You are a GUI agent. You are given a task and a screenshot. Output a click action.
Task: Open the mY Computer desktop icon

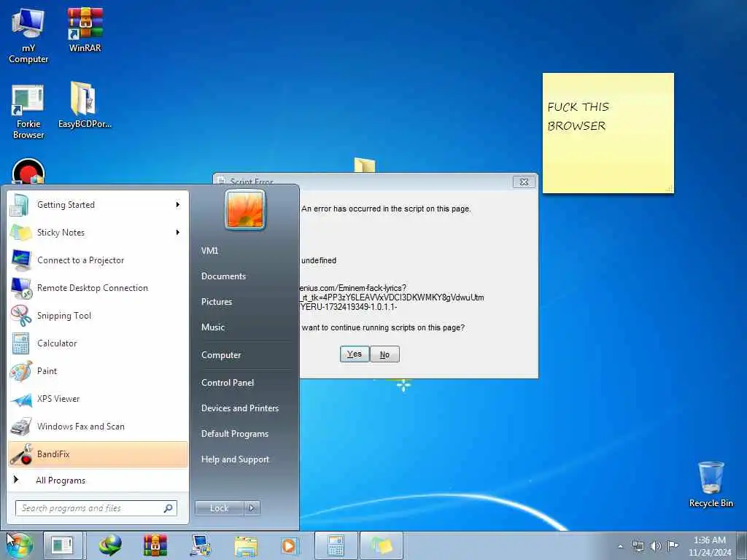coord(28,36)
